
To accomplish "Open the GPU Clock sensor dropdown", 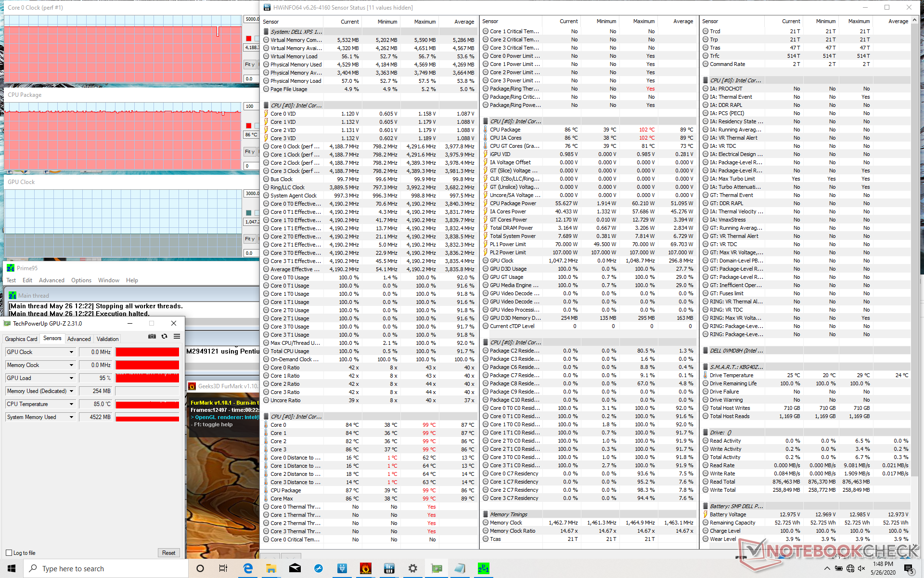I will (x=71, y=352).
